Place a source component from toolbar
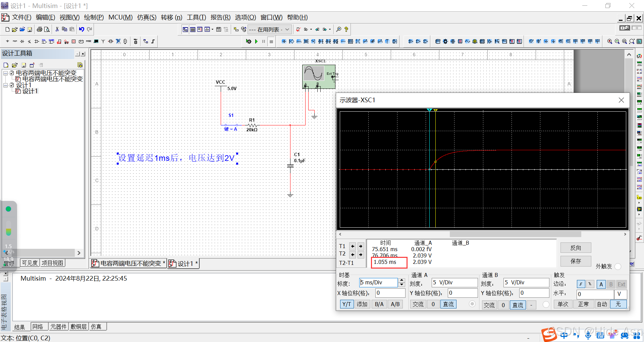644x342 pixels. tap(7, 42)
